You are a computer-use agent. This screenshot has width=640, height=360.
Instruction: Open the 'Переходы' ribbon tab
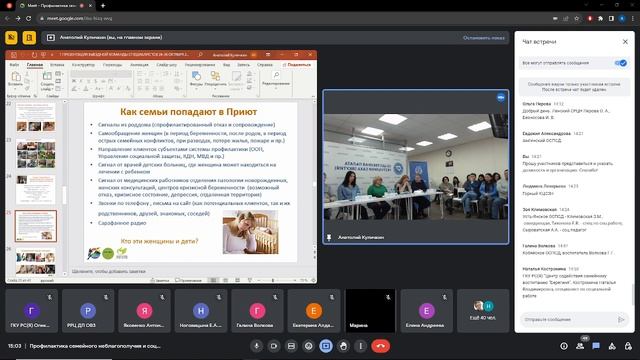[112, 65]
